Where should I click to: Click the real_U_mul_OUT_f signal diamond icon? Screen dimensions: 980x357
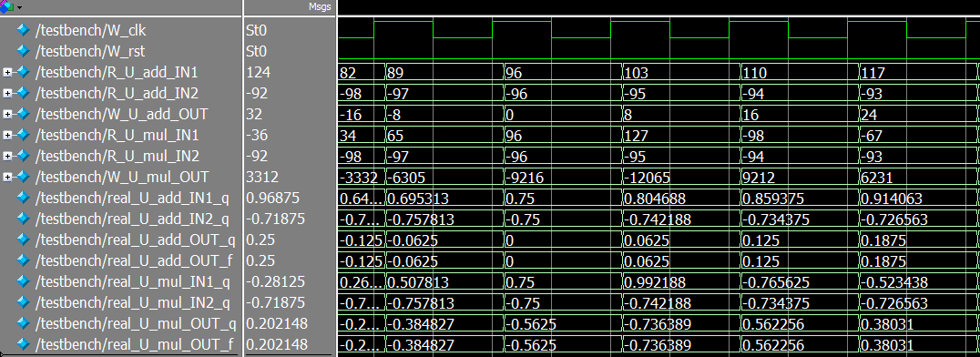tap(23, 343)
